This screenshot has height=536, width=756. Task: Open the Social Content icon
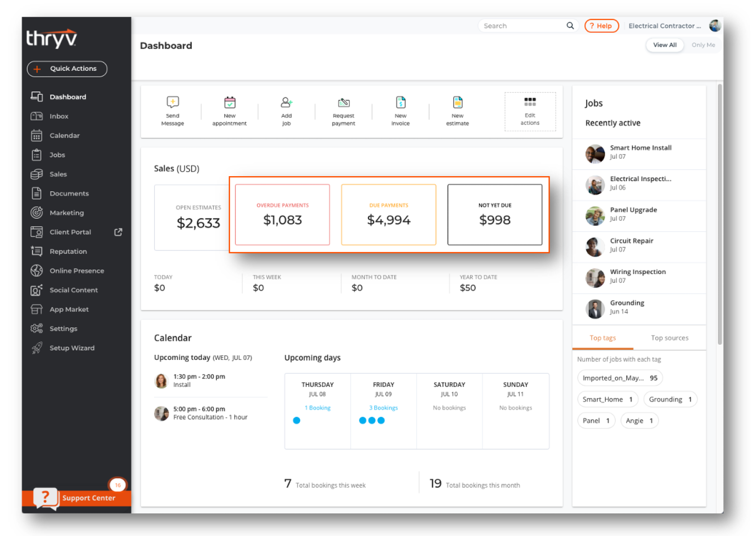(x=37, y=290)
